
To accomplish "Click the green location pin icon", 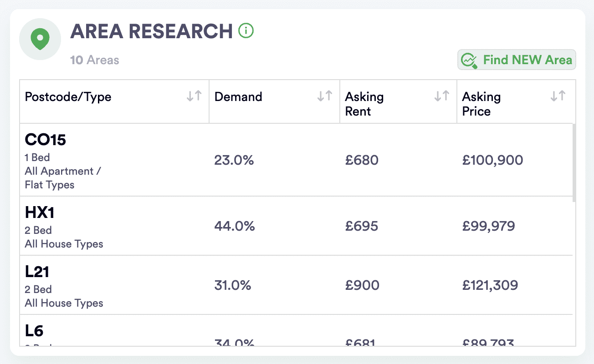I will [40, 40].
